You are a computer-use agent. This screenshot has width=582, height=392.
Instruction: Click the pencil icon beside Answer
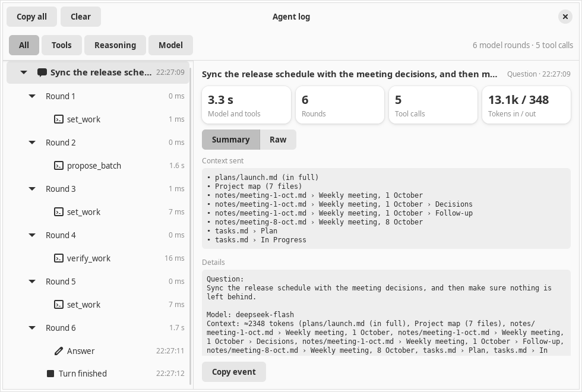point(59,351)
